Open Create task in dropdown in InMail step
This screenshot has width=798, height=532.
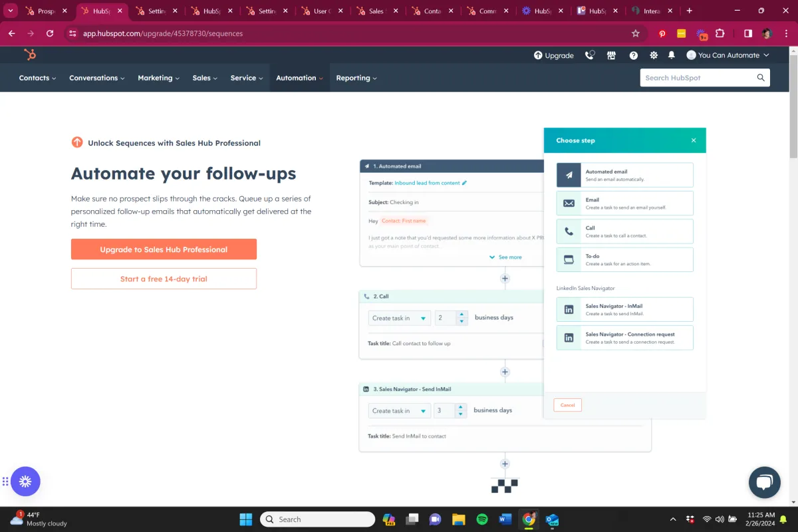[400, 410]
